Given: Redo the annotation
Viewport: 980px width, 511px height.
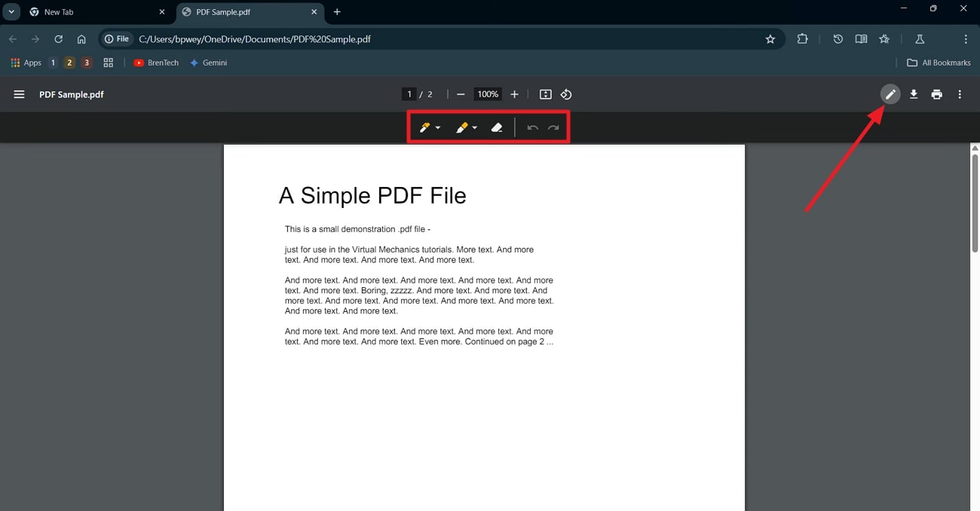Looking at the screenshot, I should [553, 128].
